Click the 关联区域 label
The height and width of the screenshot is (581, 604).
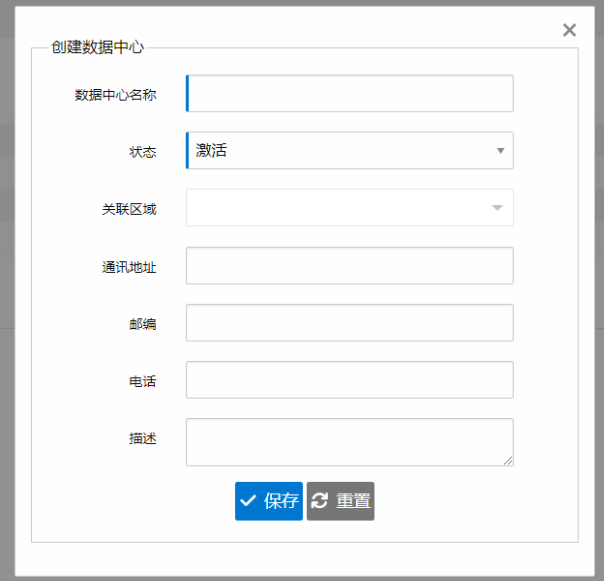pyautogui.click(x=129, y=209)
